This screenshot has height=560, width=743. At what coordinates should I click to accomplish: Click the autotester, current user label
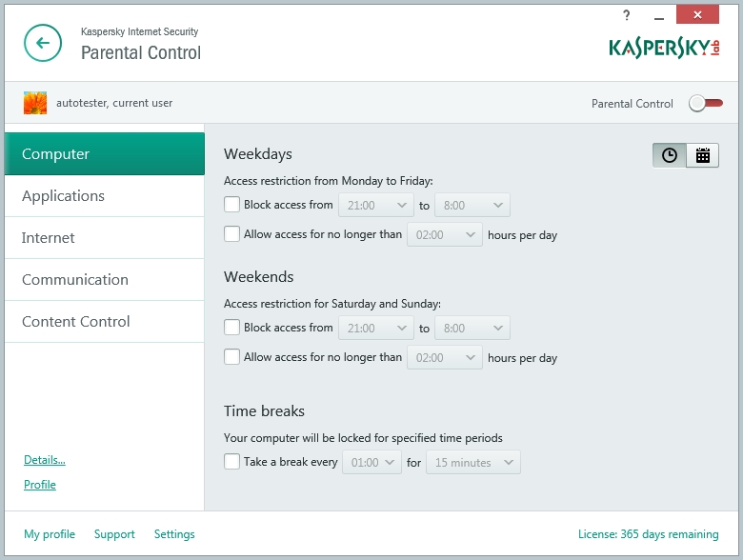(114, 103)
